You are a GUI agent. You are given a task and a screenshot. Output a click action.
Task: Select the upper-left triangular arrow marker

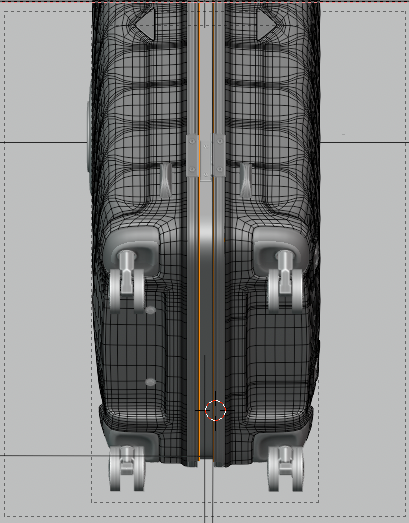coord(147,24)
